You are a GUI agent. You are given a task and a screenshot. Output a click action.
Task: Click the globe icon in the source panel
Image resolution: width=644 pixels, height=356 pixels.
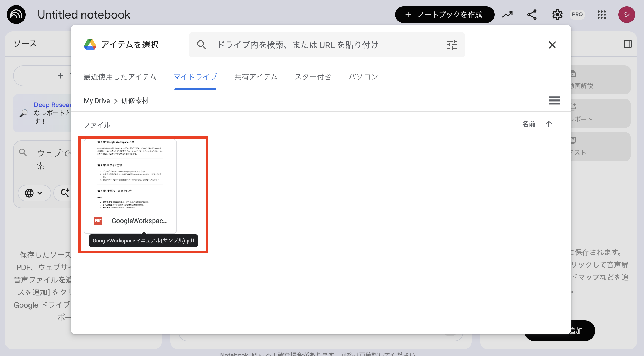[x=30, y=193]
